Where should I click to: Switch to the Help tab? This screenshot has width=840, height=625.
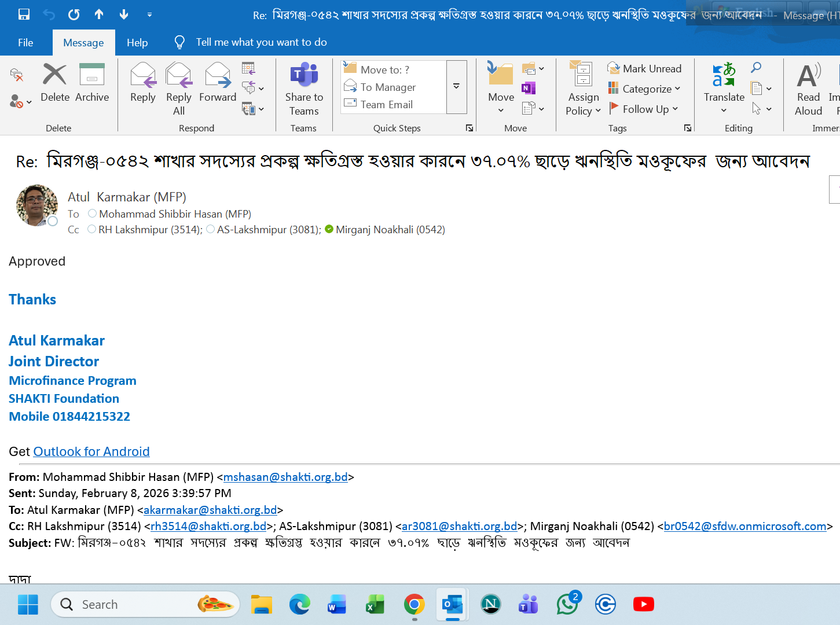[137, 43]
